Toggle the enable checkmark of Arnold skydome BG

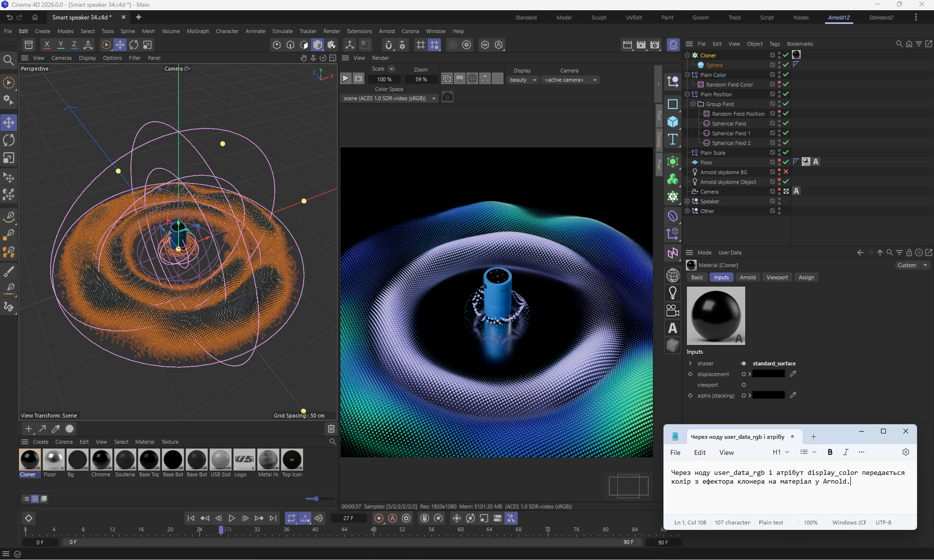pos(786,172)
